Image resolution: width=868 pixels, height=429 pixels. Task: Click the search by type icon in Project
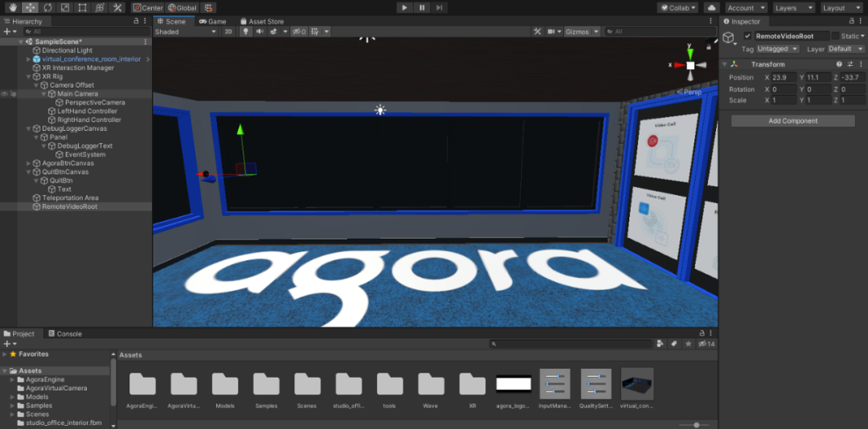click(x=660, y=344)
